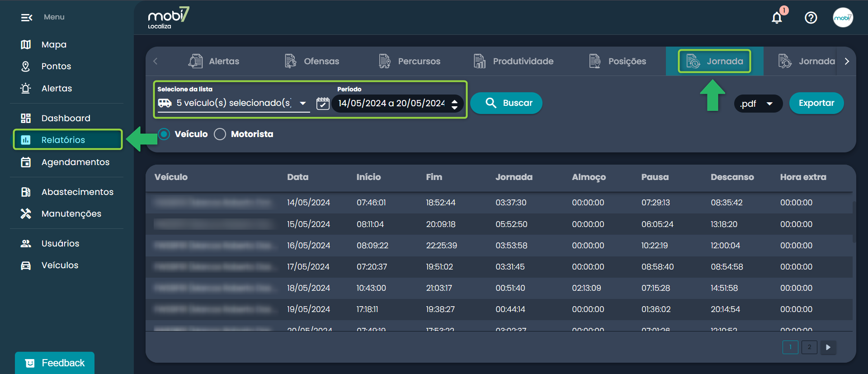Open .pdf export format dropdown
This screenshot has height=374, width=868.
[x=758, y=104]
